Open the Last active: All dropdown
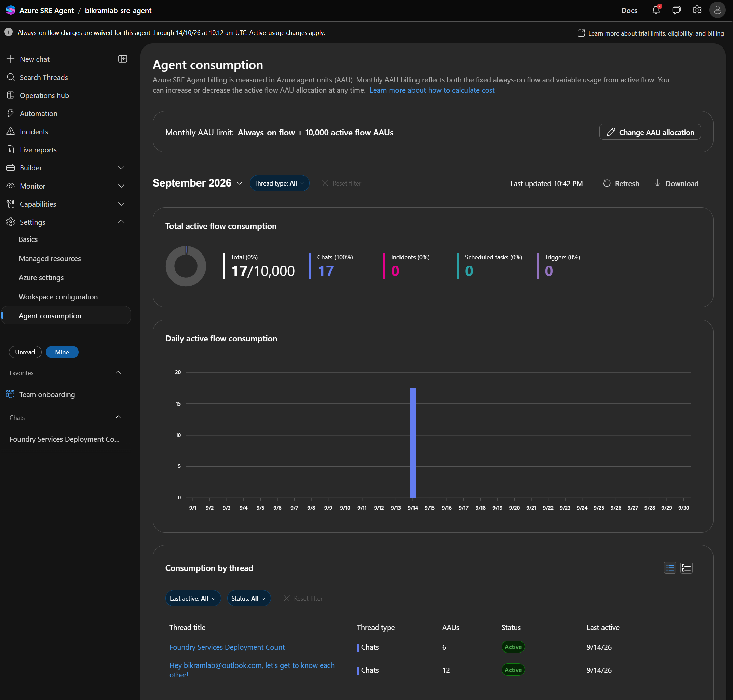 tap(193, 598)
